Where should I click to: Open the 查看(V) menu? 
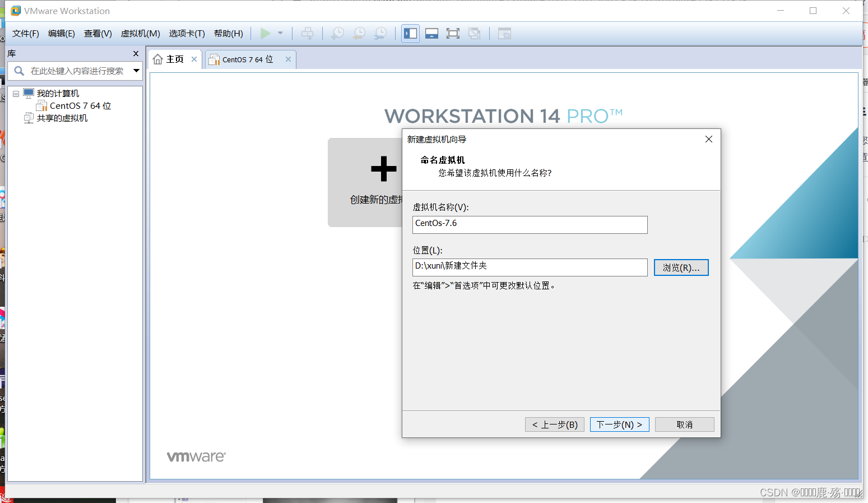[98, 34]
